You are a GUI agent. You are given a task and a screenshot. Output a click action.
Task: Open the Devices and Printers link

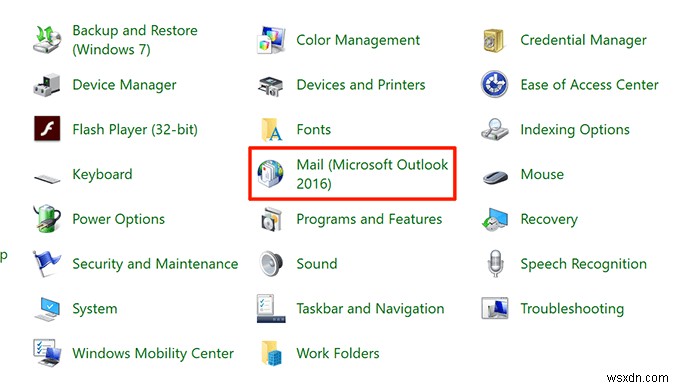tap(361, 85)
